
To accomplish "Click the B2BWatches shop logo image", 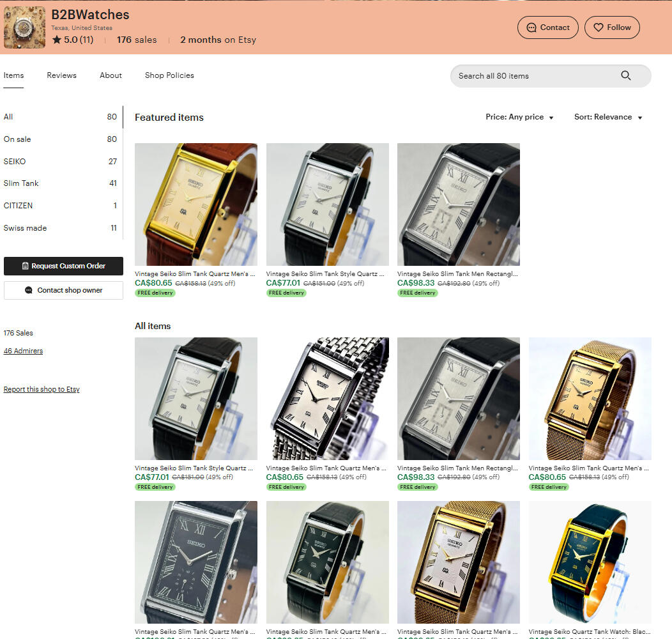I will [24, 27].
